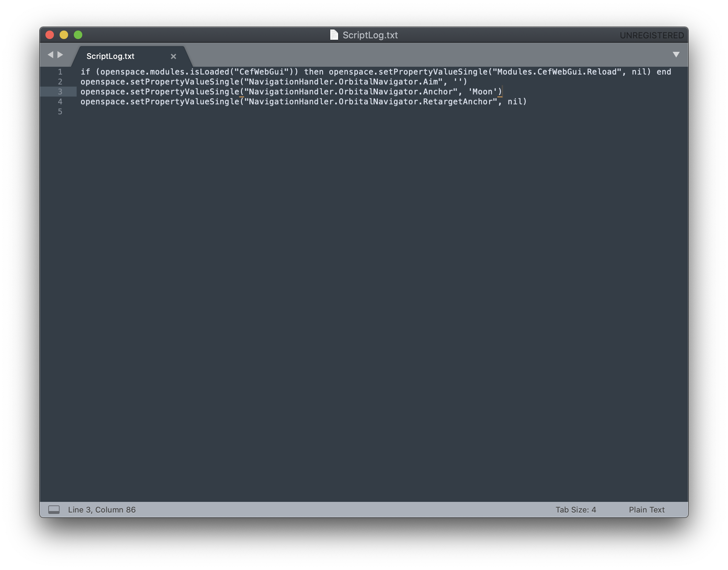
Task: Close the ScriptLog.txt tab
Action: [x=173, y=56]
